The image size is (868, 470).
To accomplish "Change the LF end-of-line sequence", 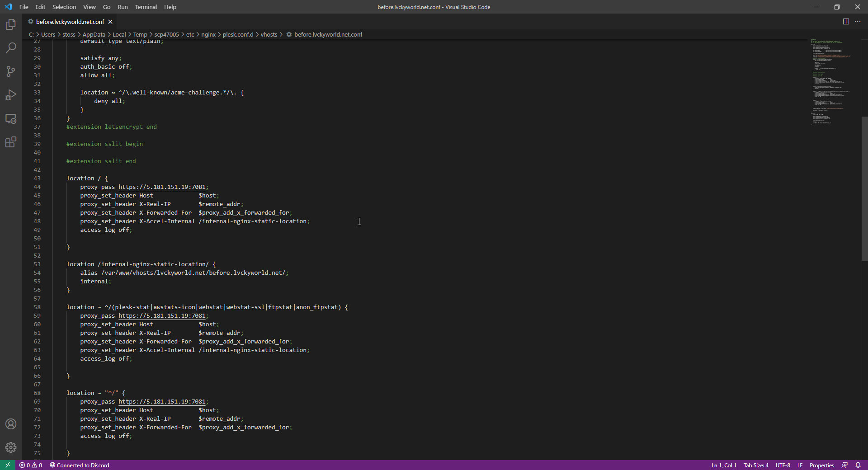I will tap(800, 465).
